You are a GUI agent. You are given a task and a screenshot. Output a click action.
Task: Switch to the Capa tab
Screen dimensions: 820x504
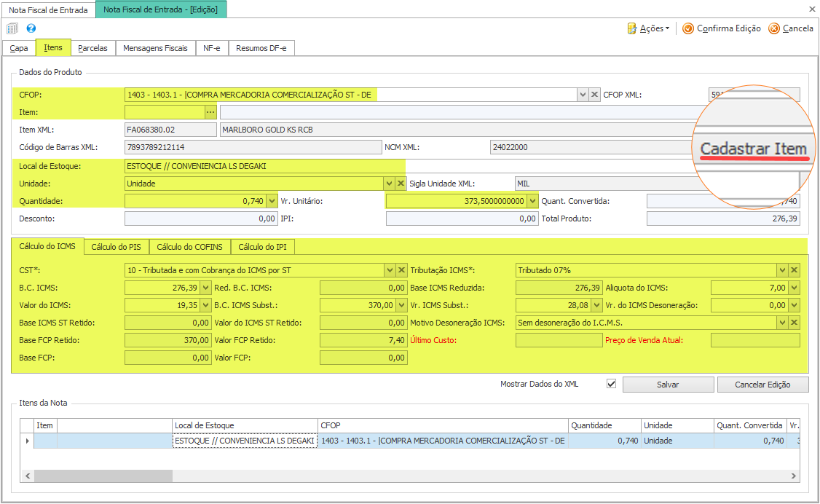point(19,48)
